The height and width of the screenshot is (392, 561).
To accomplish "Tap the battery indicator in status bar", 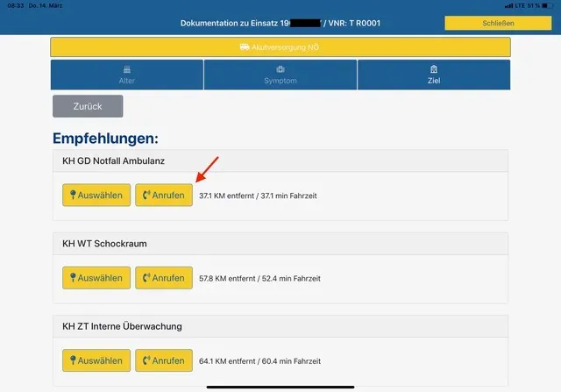I will click(x=548, y=5).
